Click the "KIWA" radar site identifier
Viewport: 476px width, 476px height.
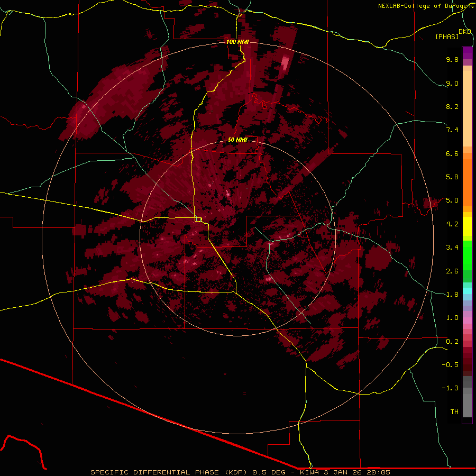click(x=309, y=472)
